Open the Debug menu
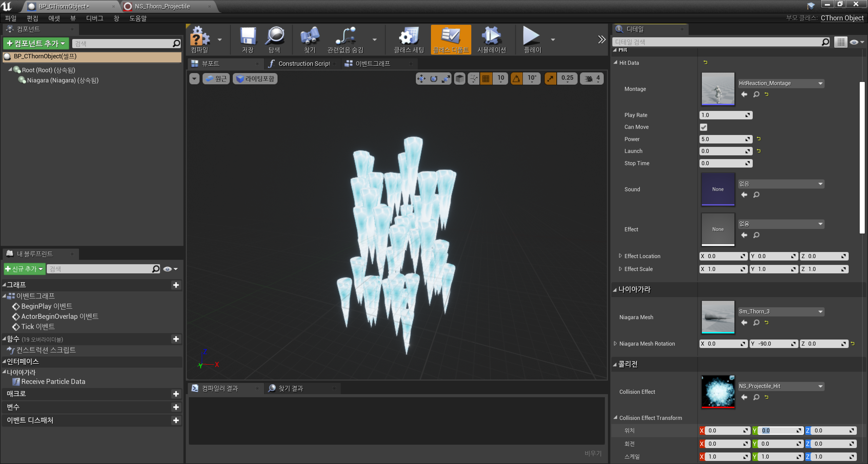Viewport: 868px width, 464px height. (x=95, y=18)
